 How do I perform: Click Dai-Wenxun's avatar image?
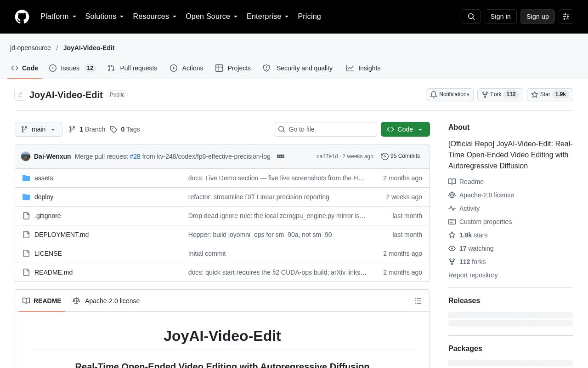26,156
